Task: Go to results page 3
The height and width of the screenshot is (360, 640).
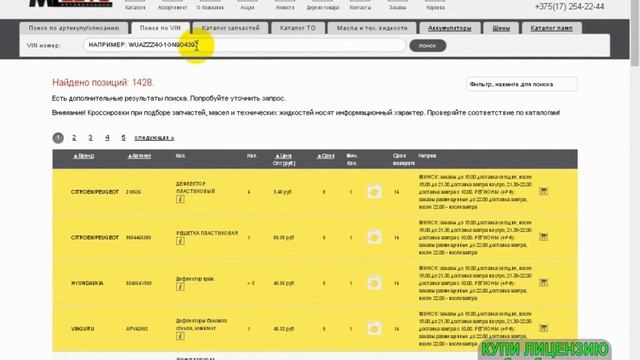Action: tap(91, 138)
